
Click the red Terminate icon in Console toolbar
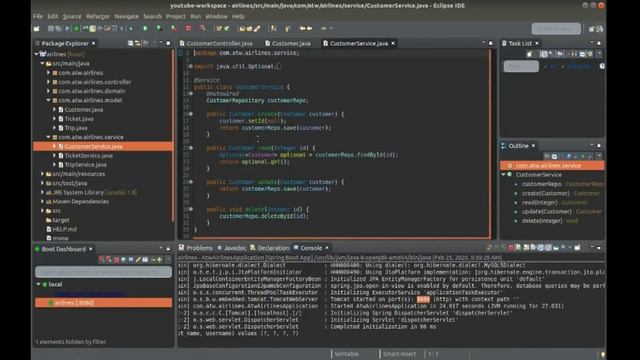[511, 248]
